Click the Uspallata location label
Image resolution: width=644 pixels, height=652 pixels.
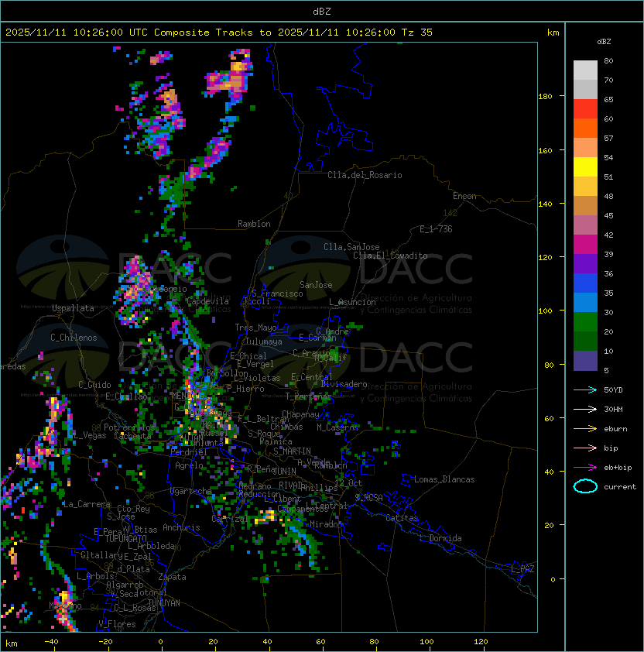coord(73,308)
